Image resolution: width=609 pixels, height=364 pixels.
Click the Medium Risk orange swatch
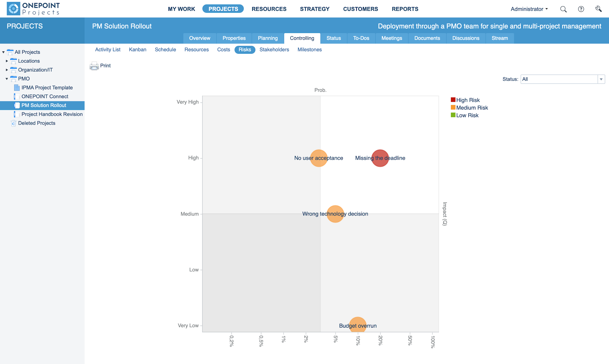[x=453, y=107]
